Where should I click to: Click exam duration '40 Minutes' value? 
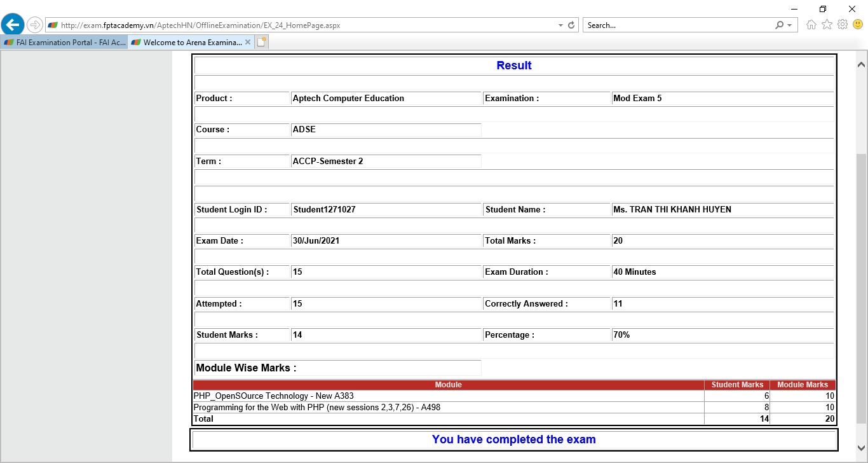pyautogui.click(x=635, y=272)
